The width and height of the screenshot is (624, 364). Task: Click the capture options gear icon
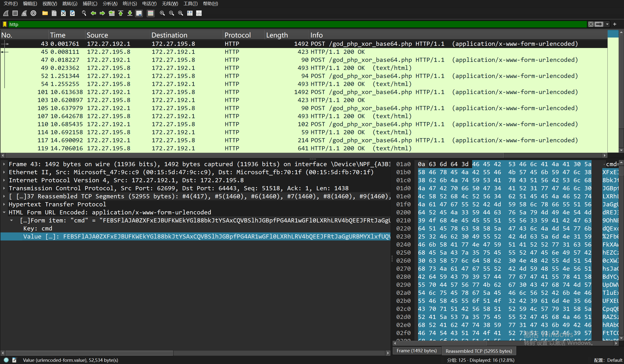[33, 13]
